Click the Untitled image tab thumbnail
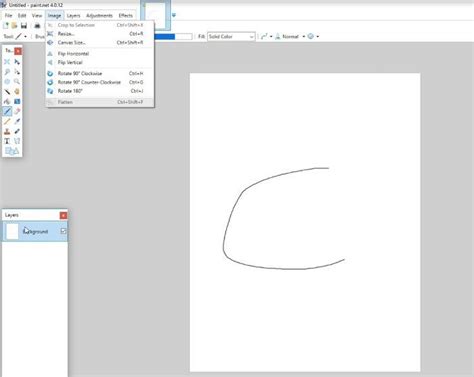 click(156, 15)
